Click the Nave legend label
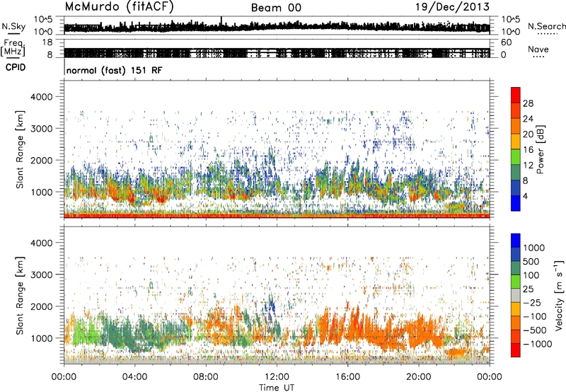Screen dimensions: 566x392 pyautogui.click(x=538, y=49)
